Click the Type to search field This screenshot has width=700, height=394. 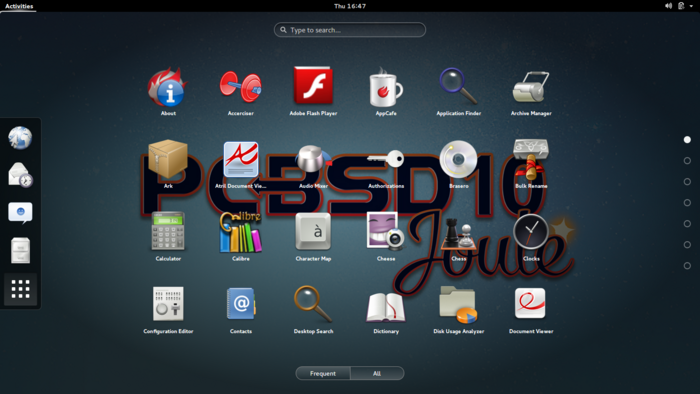click(x=350, y=30)
